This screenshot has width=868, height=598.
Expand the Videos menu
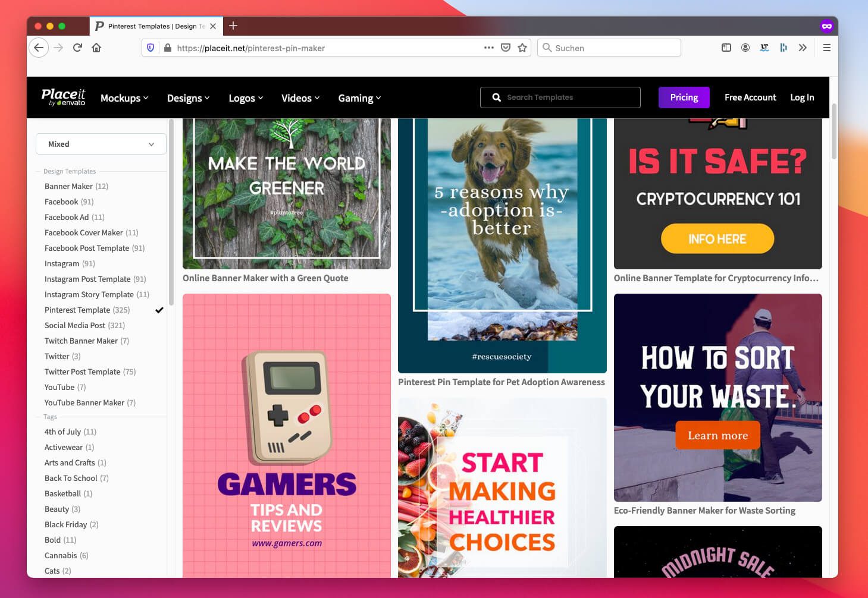[300, 98]
